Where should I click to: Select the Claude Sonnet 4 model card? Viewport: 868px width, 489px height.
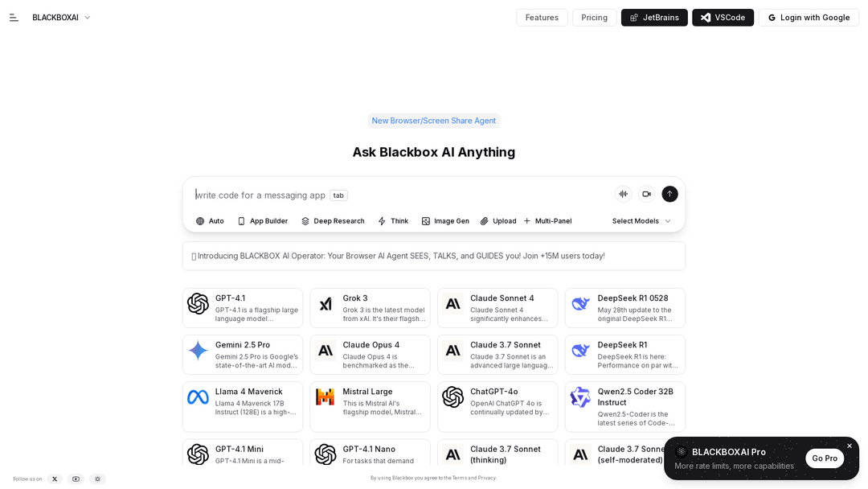pos(497,308)
